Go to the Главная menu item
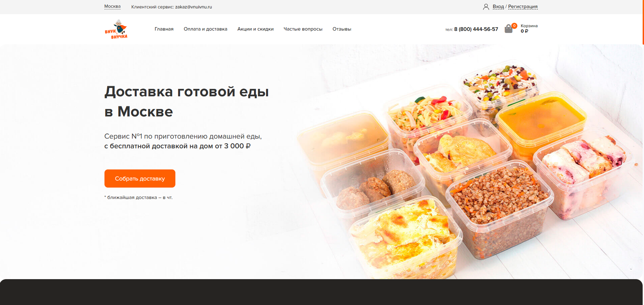644x305 pixels. (164, 29)
